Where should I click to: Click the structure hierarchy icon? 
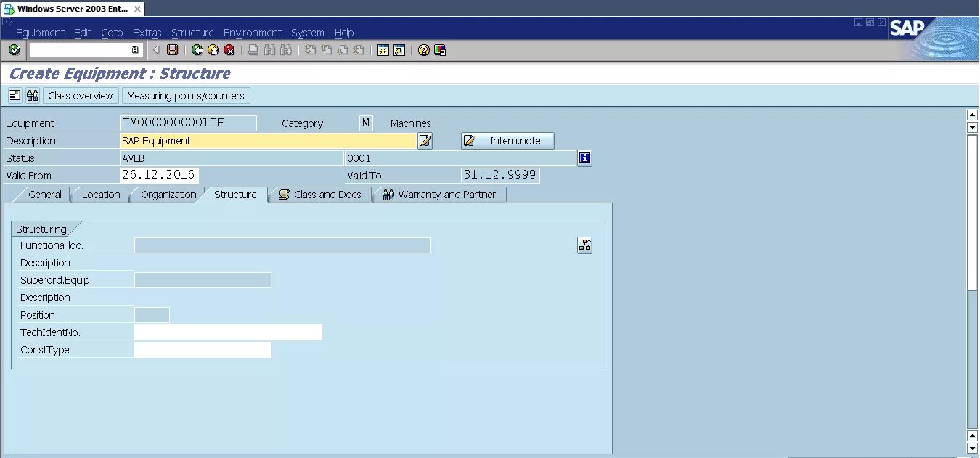point(584,245)
